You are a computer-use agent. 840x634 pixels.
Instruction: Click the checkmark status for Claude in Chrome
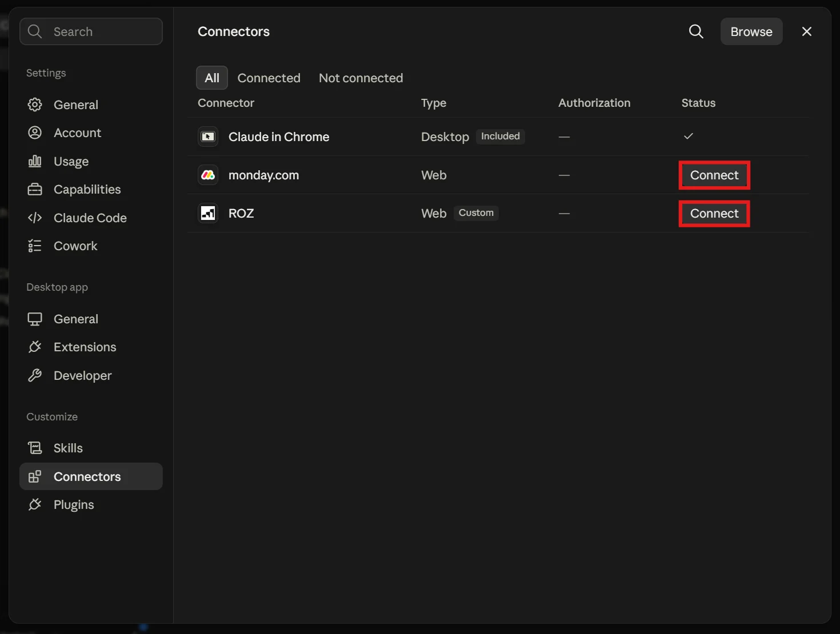point(689,136)
